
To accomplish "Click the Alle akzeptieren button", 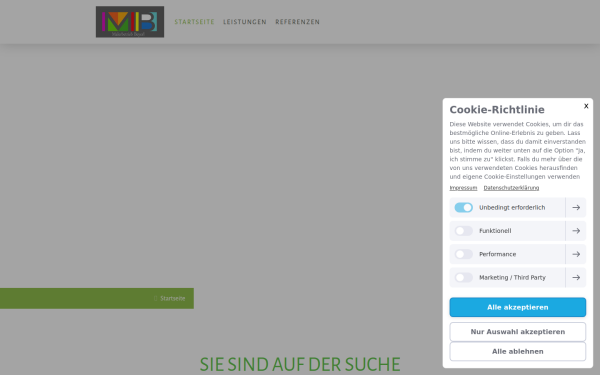I will (518, 307).
